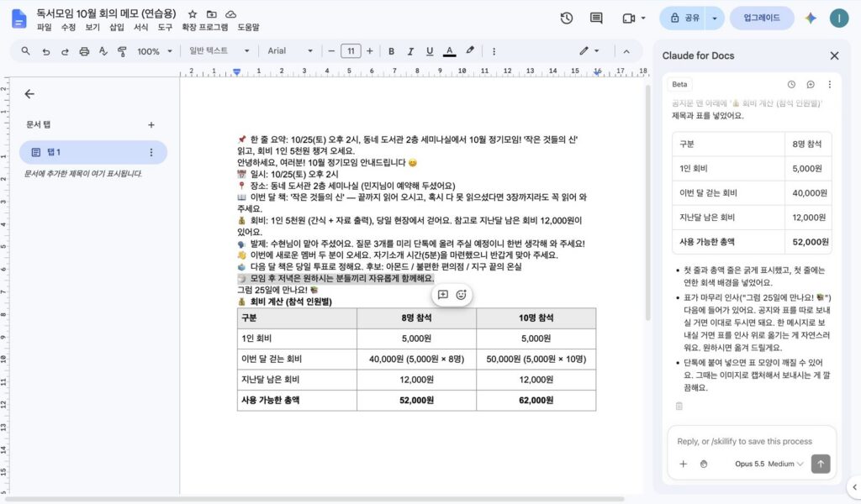Add a comment on selected text
Screen dimensions: 861x504
click(442, 295)
